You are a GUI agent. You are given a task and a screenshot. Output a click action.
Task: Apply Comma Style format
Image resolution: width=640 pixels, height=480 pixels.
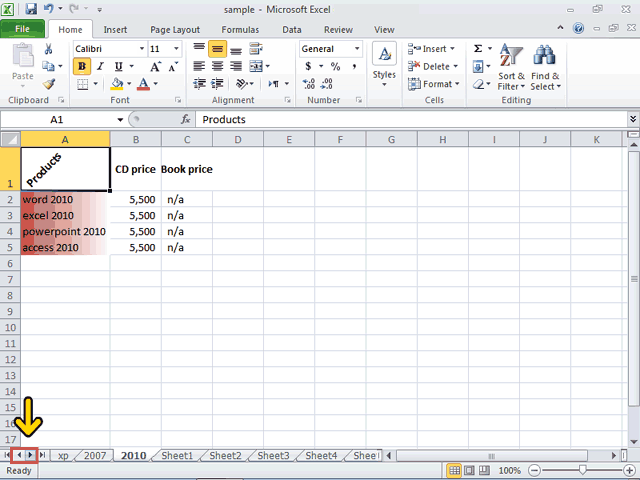point(354,66)
